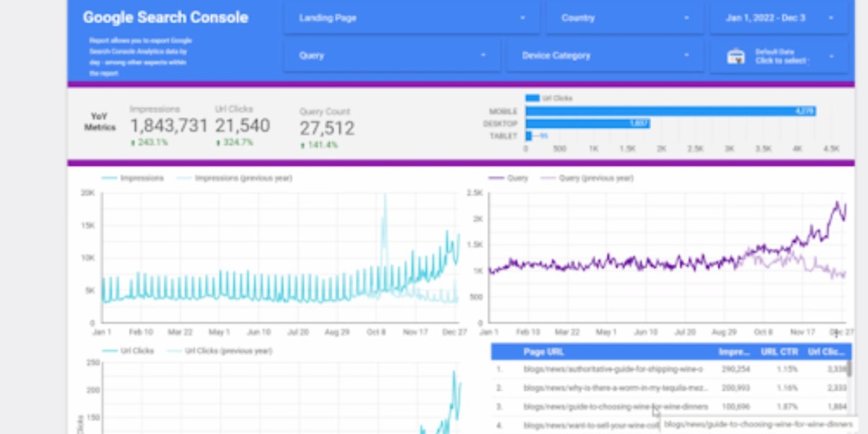Click the Impressions green up-arrow indicator

click(132, 143)
